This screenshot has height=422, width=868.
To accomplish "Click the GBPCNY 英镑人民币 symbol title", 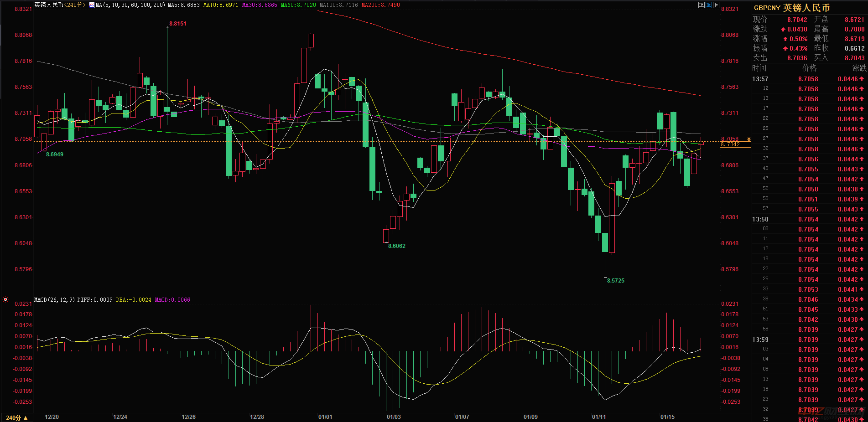I will (x=791, y=8).
